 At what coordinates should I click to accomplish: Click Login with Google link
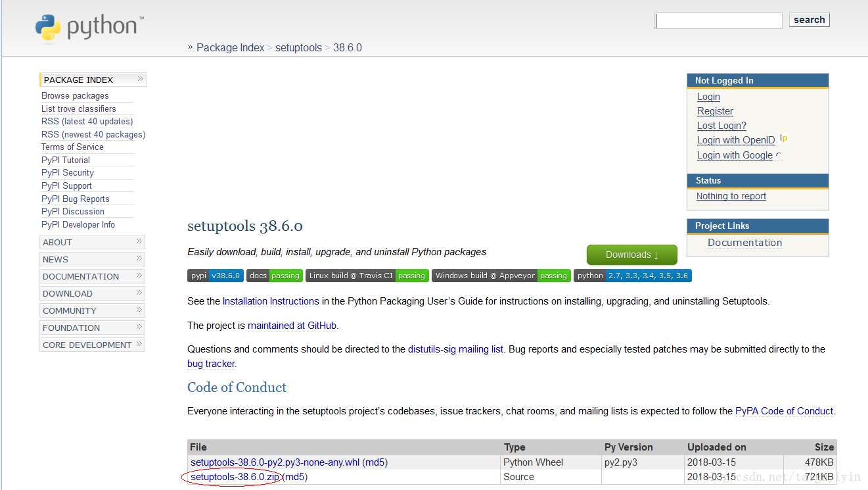[735, 155]
